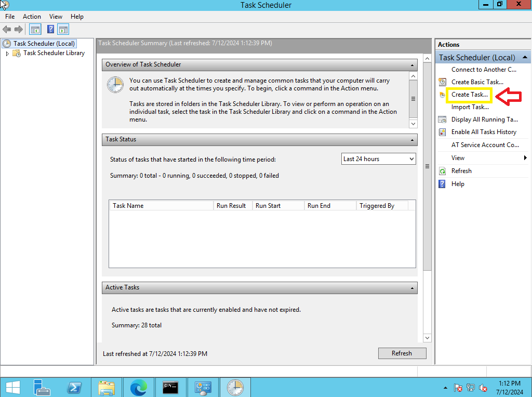The width and height of the screenshot is (532, 397).
Task: Click the green Refresh icon in Actions
Action: [x=442, y=171]
